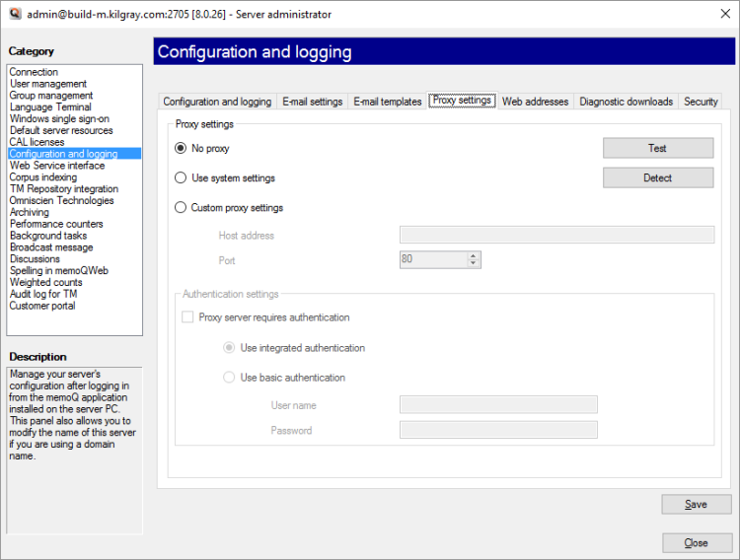The height and width of the screenshot is (560, 740).
Task: Select Custom proxy settings radio button
Action: click(181, 208)
